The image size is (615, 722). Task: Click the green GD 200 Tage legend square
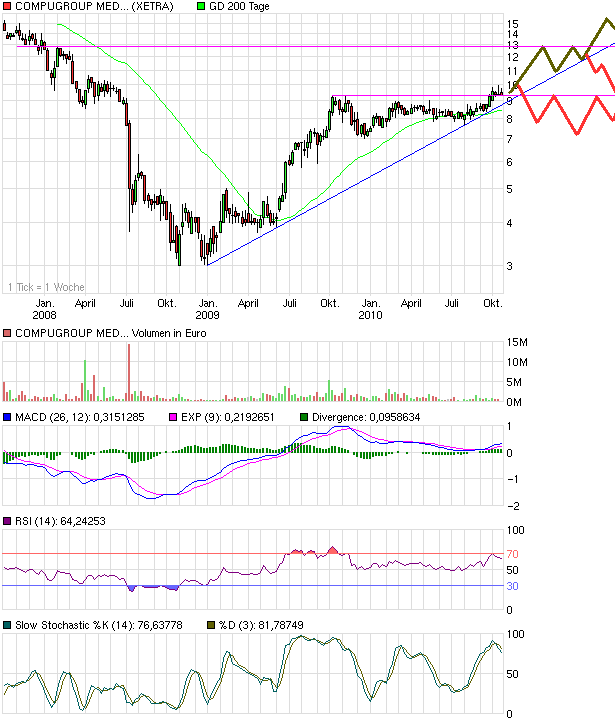pyautogui.click(x=201, y=7)
